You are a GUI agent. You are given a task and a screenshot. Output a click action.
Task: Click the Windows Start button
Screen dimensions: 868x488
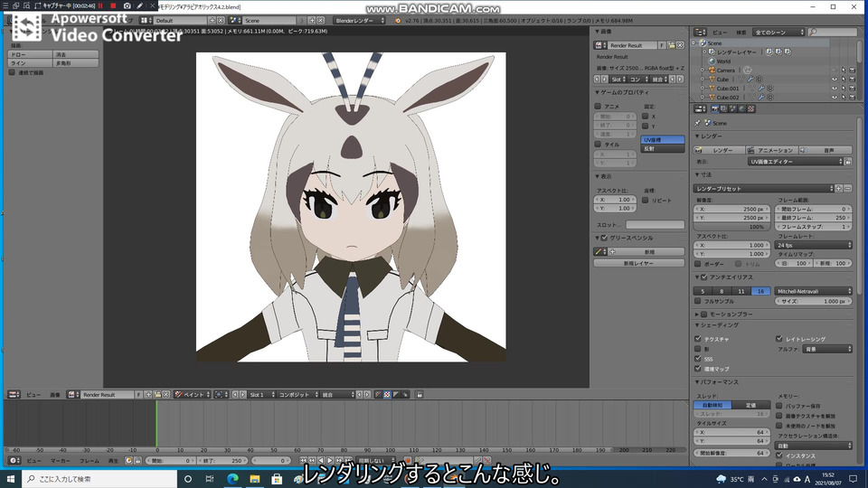pos(11,479)
